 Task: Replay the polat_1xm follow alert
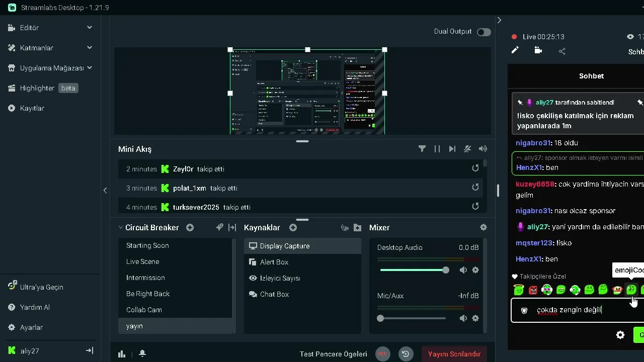pyautogui.click(x=475, y=188)
